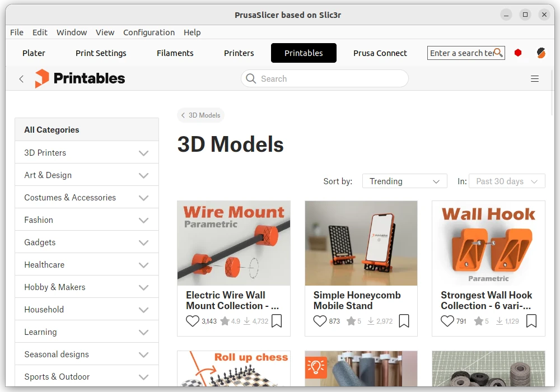Image resolution: width=560 pixels, height=392 pixels.
Task: Expand the Healthcare category chevron
Action: point(143,265)
